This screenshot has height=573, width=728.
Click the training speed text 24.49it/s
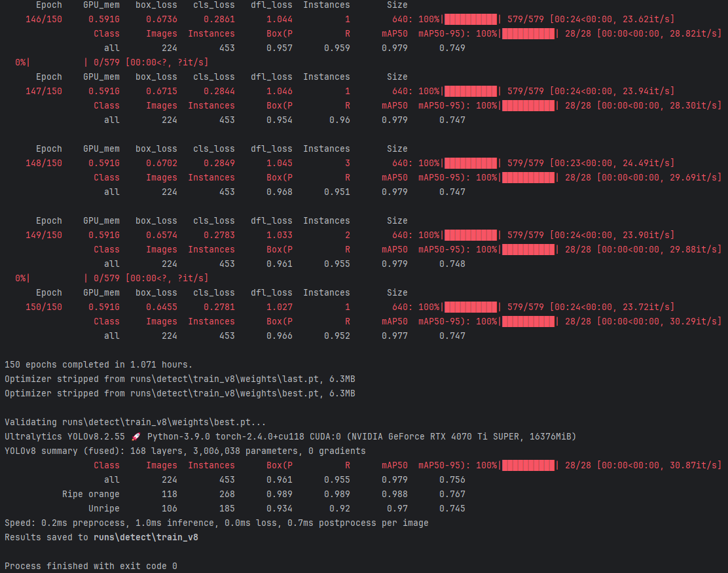(x=646, y=164)
